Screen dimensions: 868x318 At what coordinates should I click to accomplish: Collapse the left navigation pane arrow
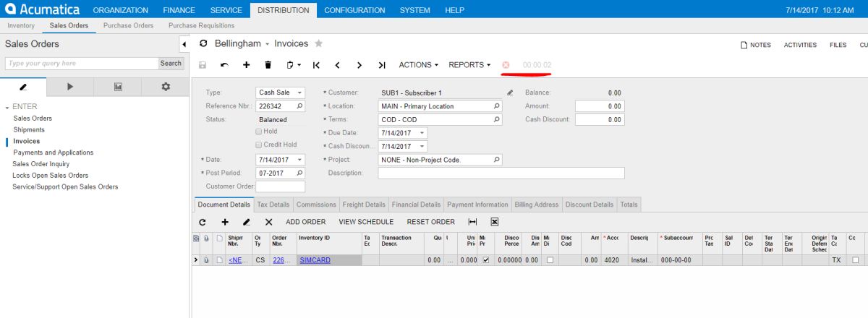[184, 44]
